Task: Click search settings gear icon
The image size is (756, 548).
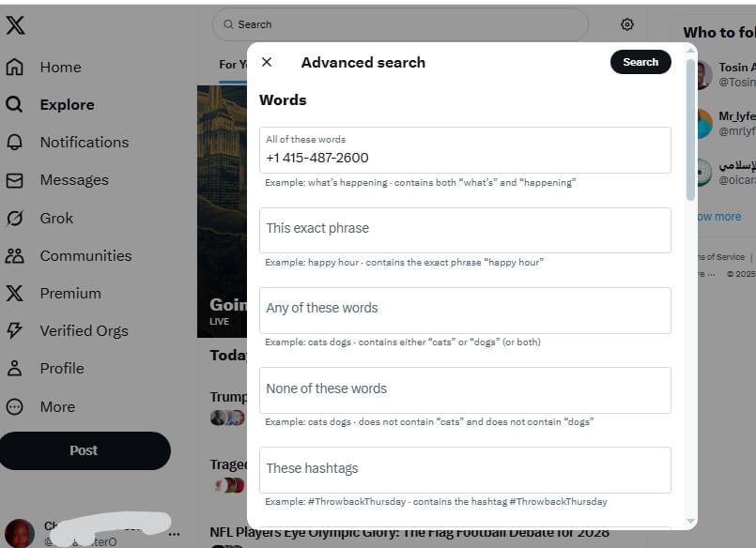Action: pyautogui.click(x=626, y=24)
